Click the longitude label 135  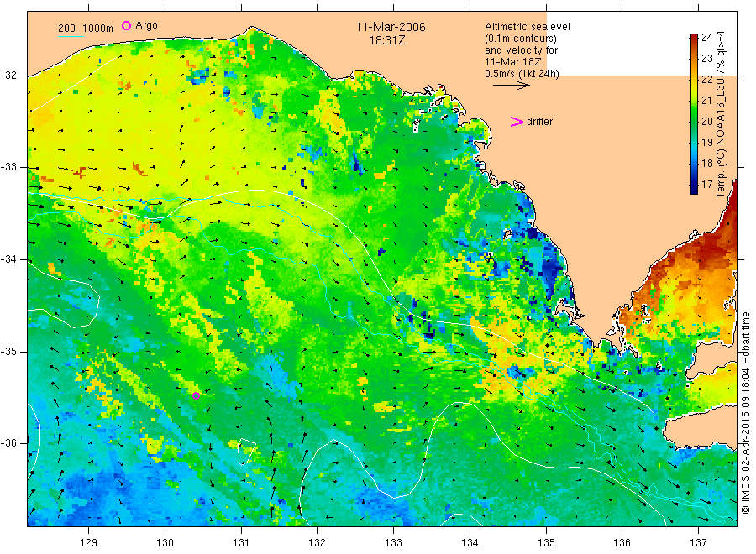pyautogui.click(x=546, y=543)
